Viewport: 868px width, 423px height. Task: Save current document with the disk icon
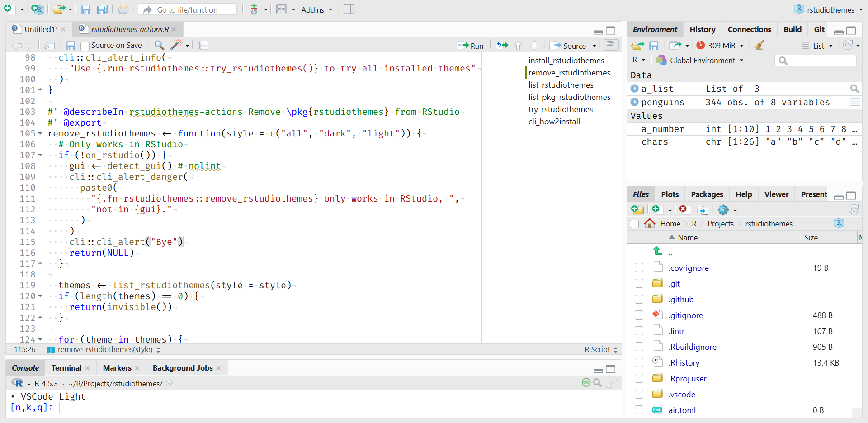(x=70, y=45)
